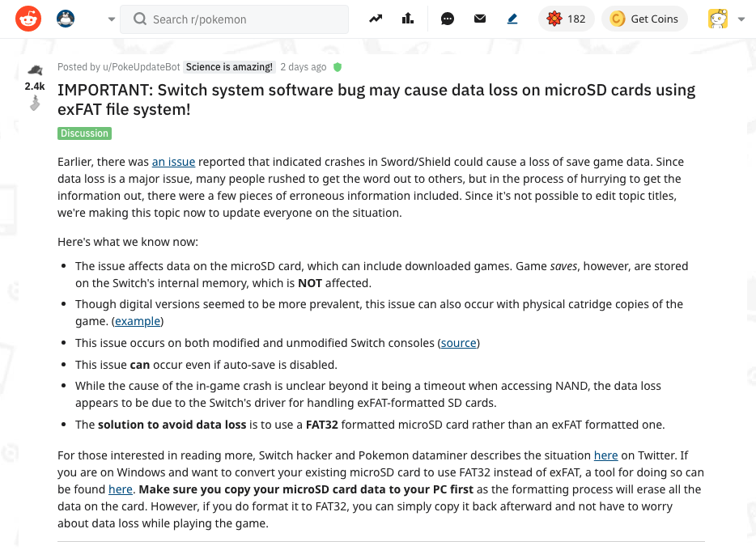This screenshot has width=756, height=550.
Task: Open the chat bubble icon
Action: 448,19
